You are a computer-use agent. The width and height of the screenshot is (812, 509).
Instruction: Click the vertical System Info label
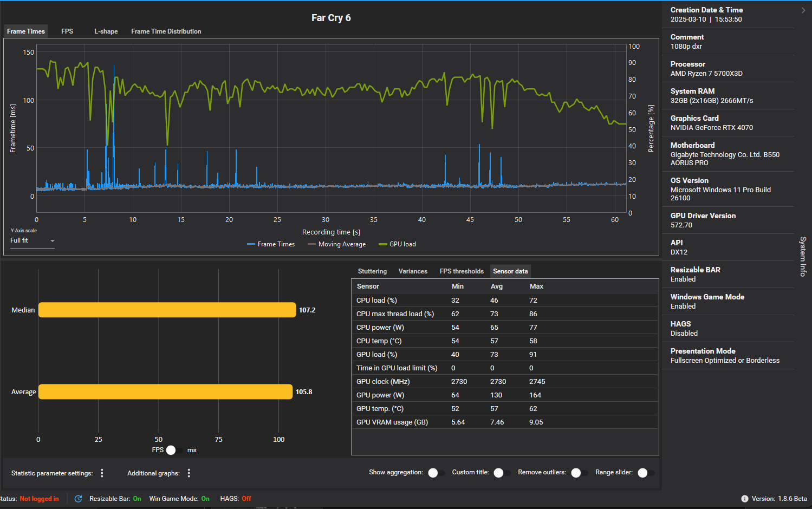click(803, 257)
